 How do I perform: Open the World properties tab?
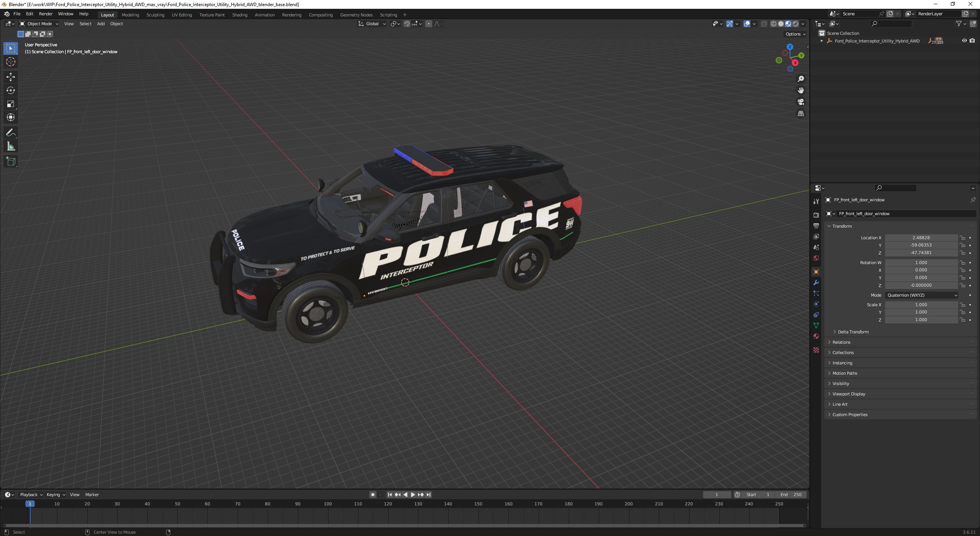pyautogui.click(x=816, y=258)
